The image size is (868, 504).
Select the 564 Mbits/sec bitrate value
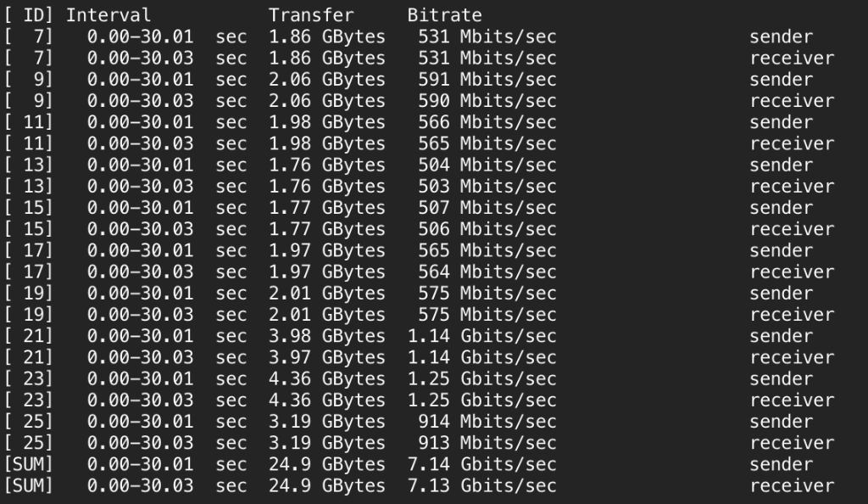[x=487, y=272]
